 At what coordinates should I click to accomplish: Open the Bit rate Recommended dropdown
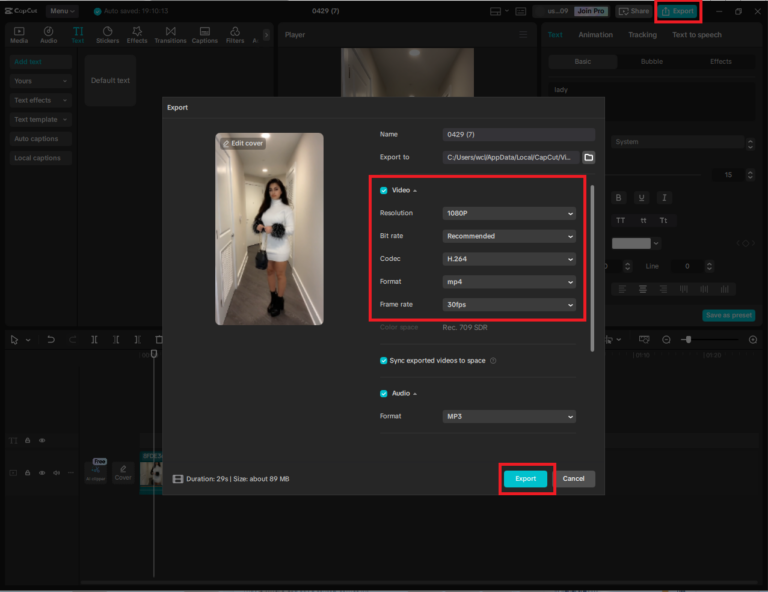pyautogui.click(x=509, y=236)
